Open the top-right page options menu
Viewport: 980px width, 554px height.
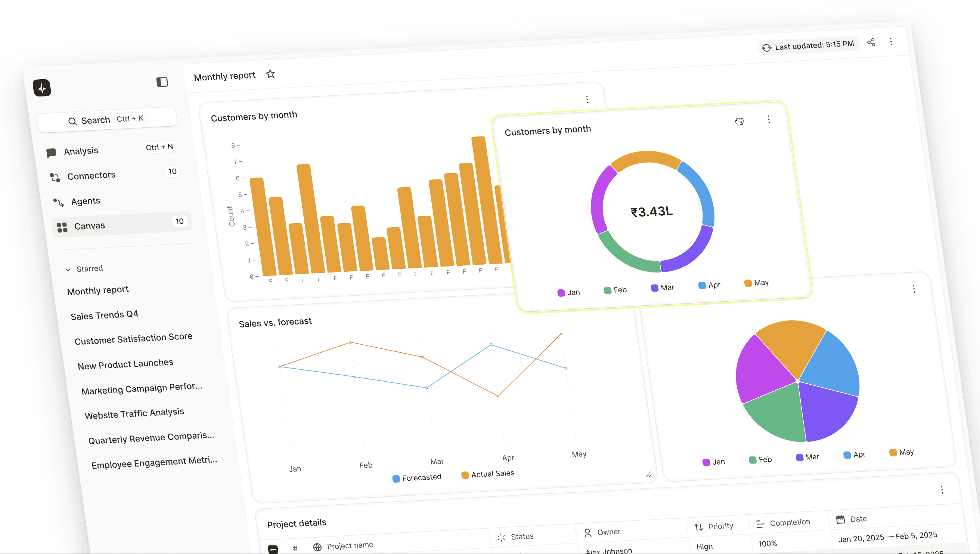(x=891, y=41)
